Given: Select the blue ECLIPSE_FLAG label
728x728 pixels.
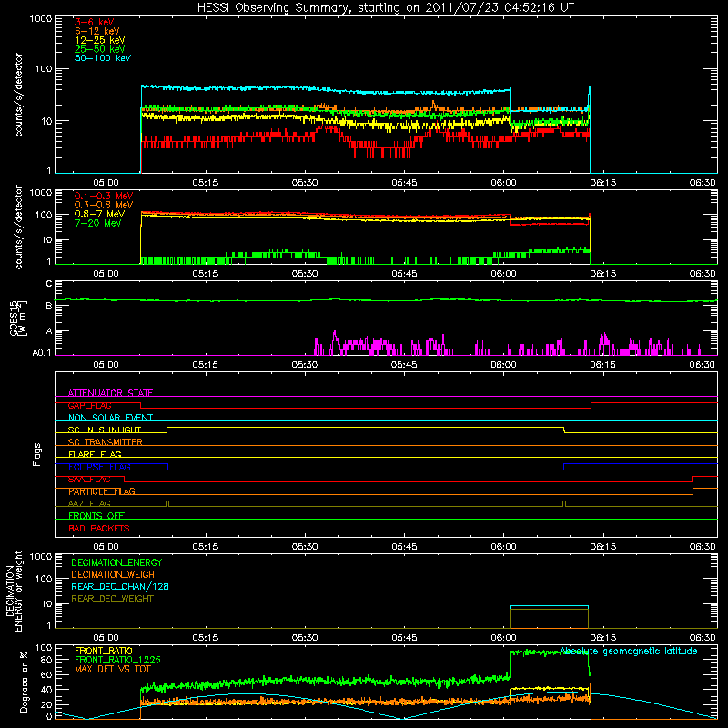Looking at the screenshot, I should click(99, 467).
